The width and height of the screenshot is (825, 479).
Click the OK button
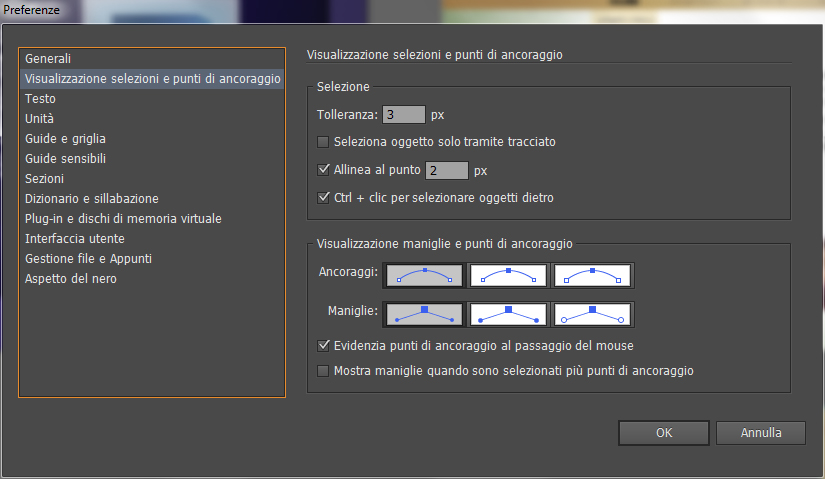click(x=663, y=433)
